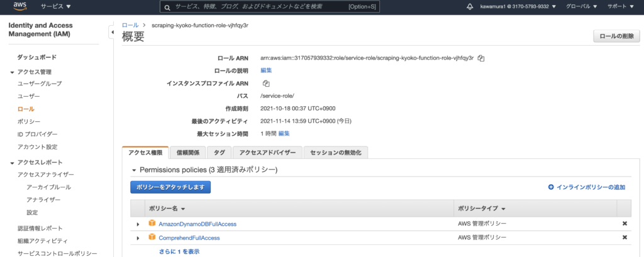Detach AmazonDynamoDBFullAccess with the X icon
The image size is (644, 257).
click(625, 224)
